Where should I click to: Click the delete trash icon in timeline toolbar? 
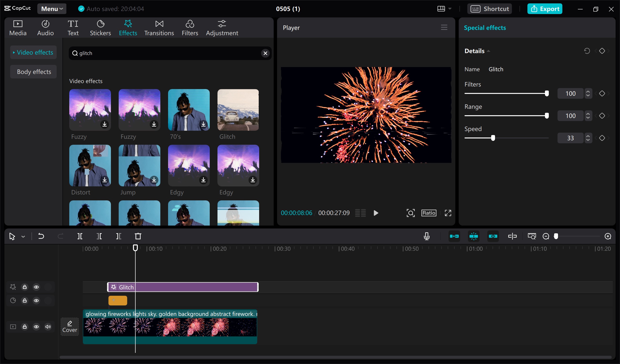(x=138, y=236)
